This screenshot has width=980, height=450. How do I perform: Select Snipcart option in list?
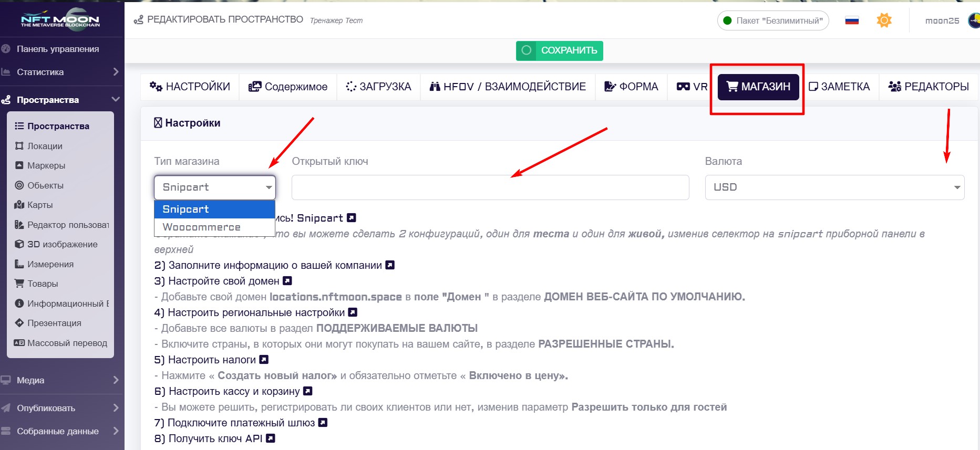(214, 209)
